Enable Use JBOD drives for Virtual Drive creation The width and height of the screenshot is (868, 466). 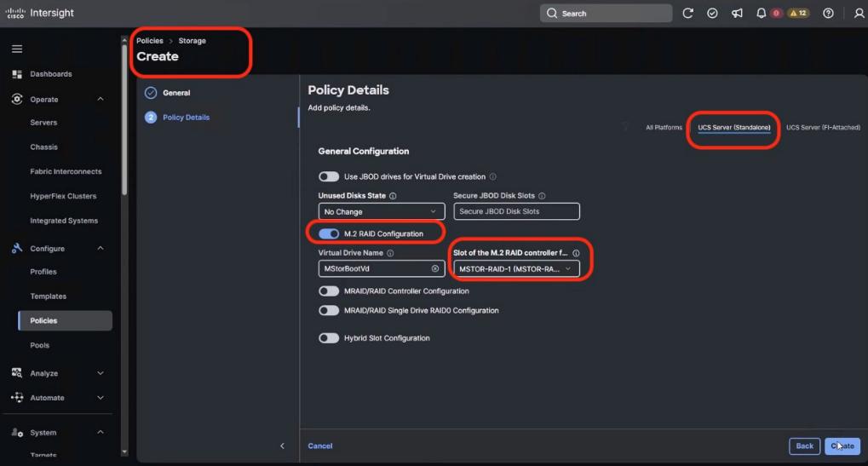click(329, 176)
